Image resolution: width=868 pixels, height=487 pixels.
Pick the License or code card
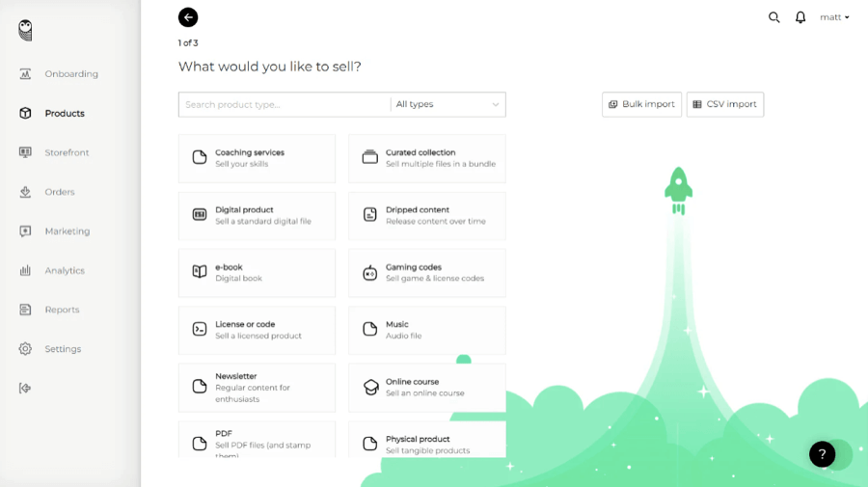coord(257,330)
